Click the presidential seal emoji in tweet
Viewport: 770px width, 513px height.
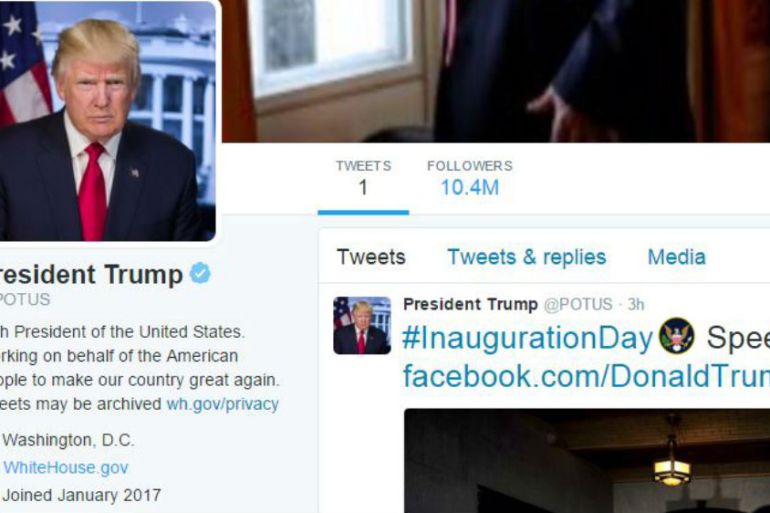676,337
